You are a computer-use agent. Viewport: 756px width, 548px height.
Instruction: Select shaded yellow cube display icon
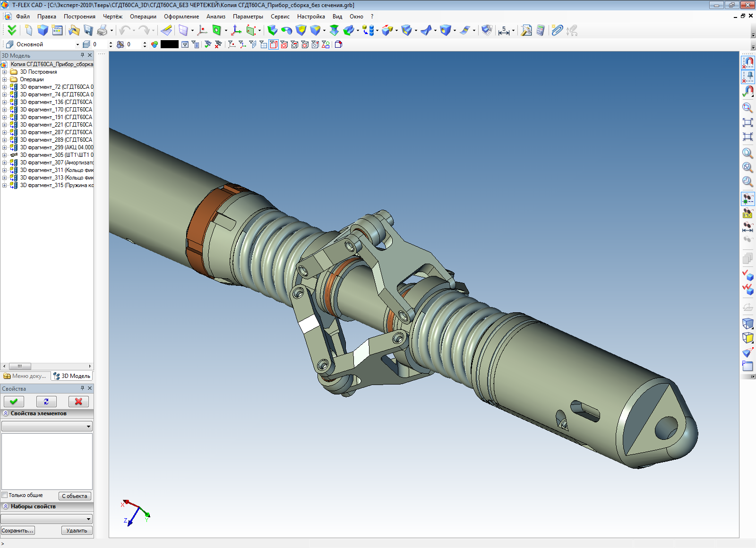click(747, 338)
